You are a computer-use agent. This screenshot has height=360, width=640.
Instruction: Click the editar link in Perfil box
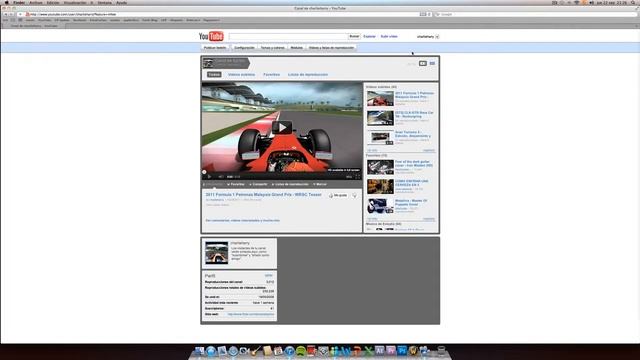(x=269, y=276)
